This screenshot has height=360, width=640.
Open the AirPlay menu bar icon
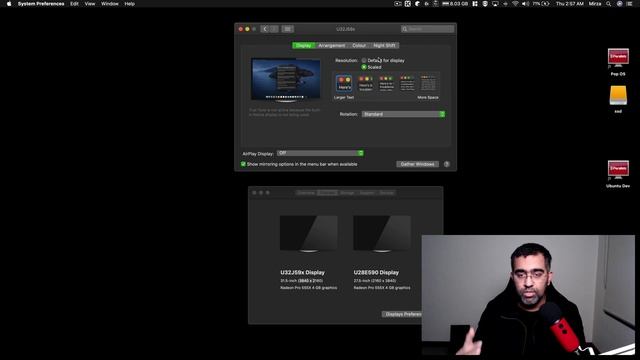(495, 4)
